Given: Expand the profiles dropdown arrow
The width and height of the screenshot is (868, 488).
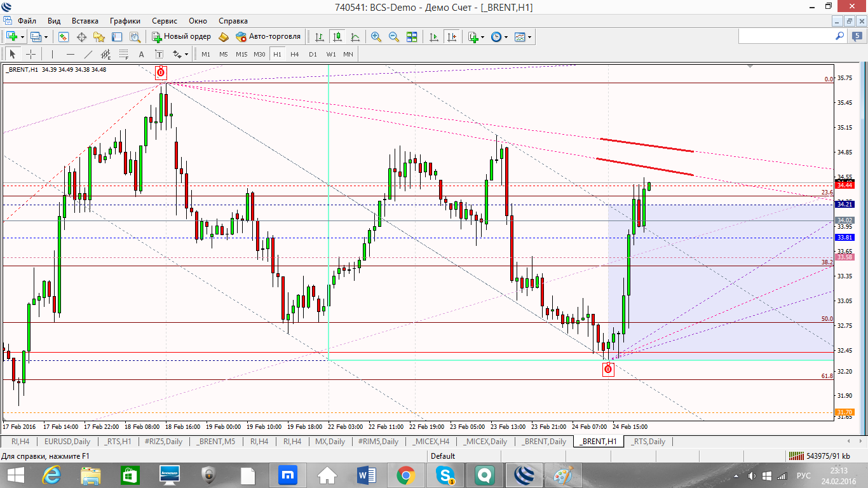Looking at the screenshot, I should click(x=46, y=37).
